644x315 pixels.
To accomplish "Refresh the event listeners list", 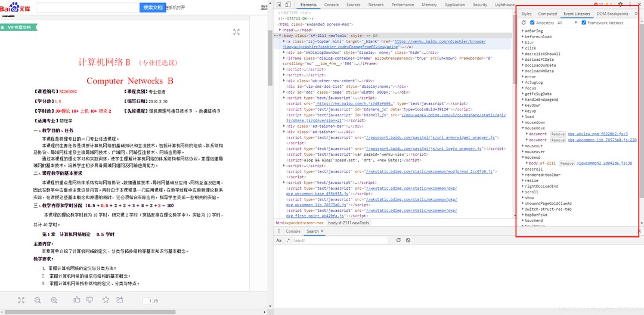I will [524, 23].
